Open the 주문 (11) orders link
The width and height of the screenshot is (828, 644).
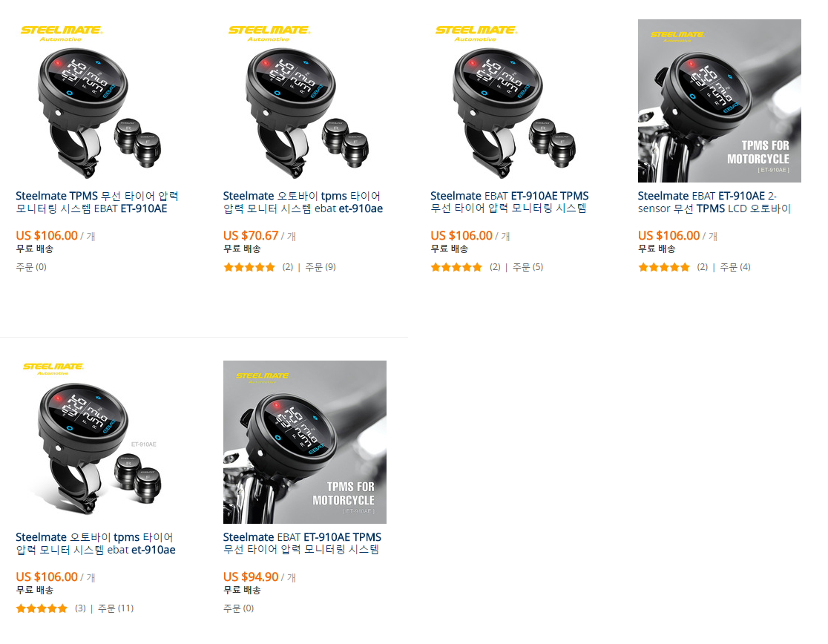pos(116,608)
